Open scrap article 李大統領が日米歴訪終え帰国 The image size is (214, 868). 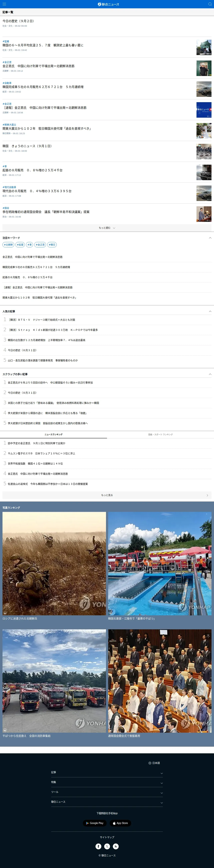point(47,423)
